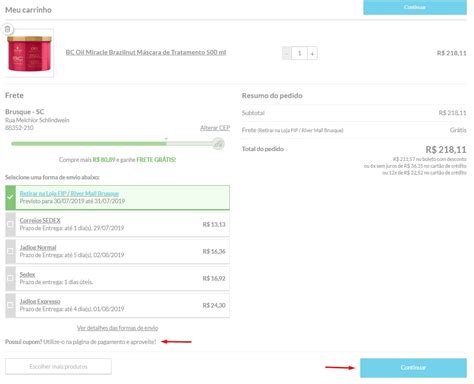The height and width of the screenshot is (384, 474).
Task: Click the R$ 24,30 Jadlog Expresso price
Action: (x=214, y=305)
